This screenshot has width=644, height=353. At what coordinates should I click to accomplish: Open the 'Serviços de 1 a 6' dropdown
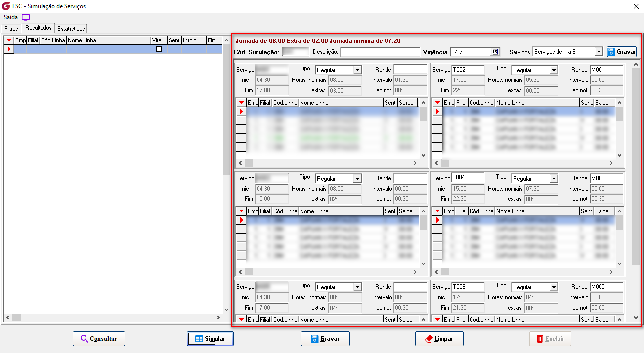click(599, 52)
